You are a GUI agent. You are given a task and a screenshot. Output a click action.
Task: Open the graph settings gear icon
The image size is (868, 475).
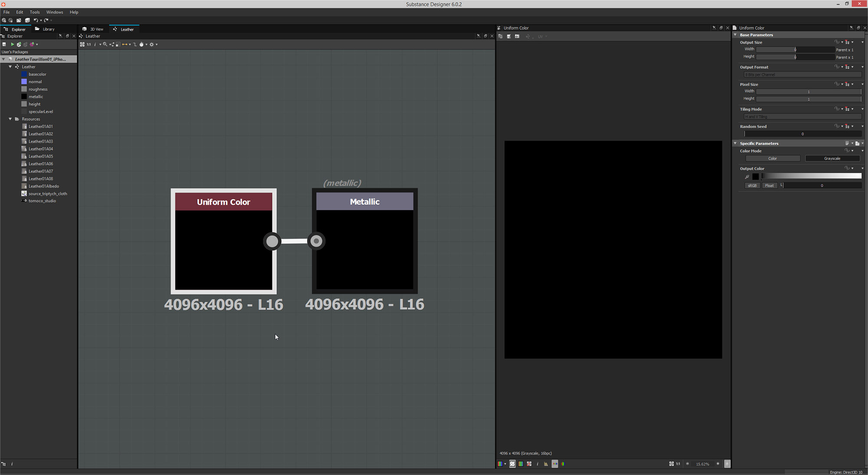click(x=152, y=44)
